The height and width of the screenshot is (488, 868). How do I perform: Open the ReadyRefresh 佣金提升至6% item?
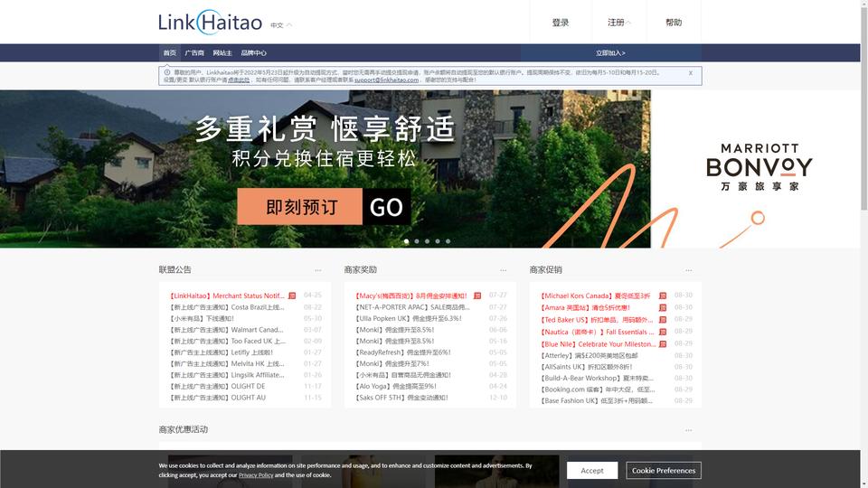[x=403, y=352]
